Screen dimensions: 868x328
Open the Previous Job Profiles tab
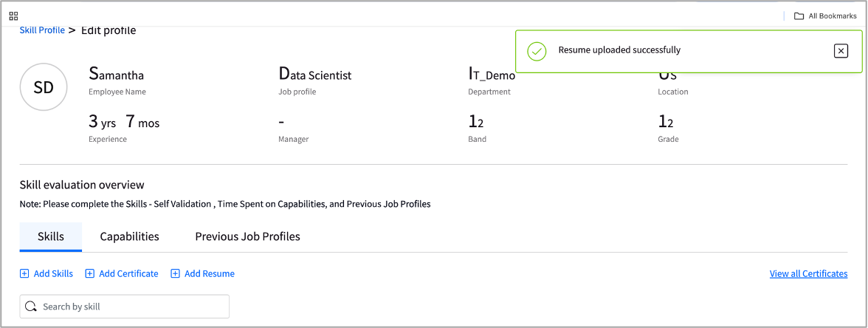[247, 236]
